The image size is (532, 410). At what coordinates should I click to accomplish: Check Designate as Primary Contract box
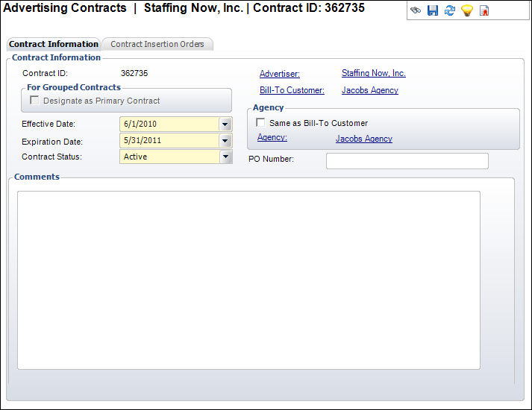(34, 101)
